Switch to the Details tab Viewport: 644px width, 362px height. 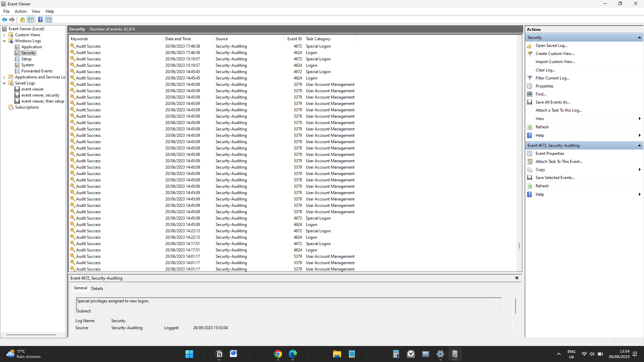97,288
